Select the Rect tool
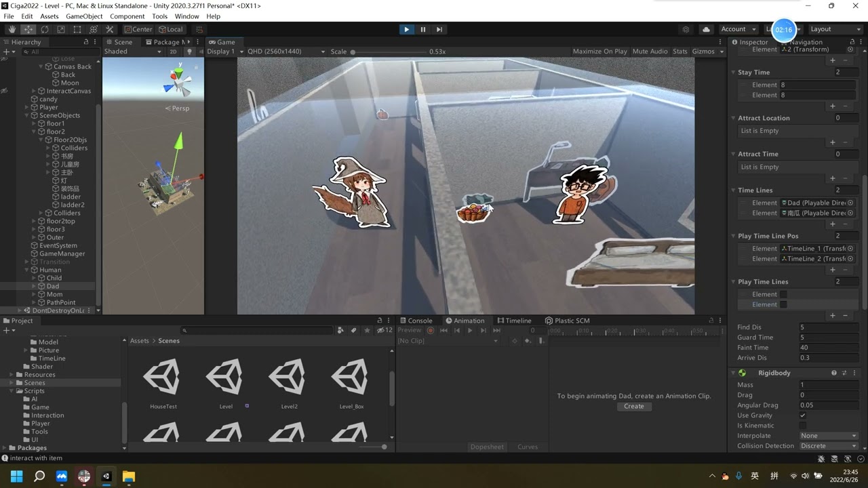 (77, 29)
